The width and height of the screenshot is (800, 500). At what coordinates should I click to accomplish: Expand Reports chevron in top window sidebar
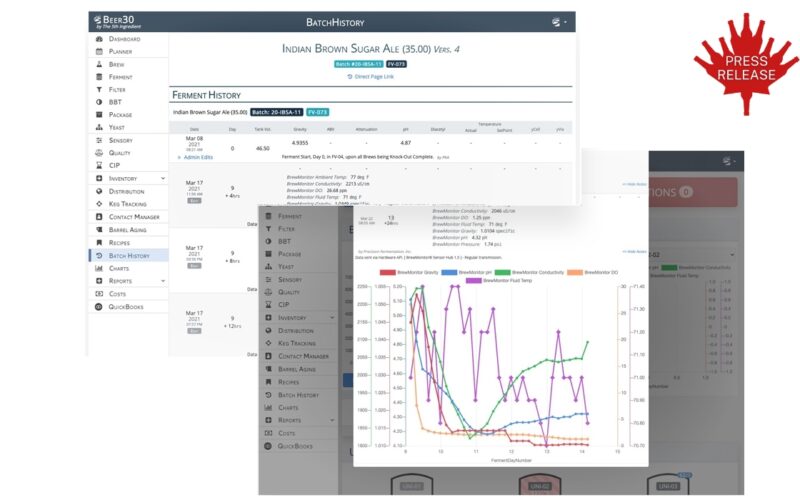click(163, 281)
